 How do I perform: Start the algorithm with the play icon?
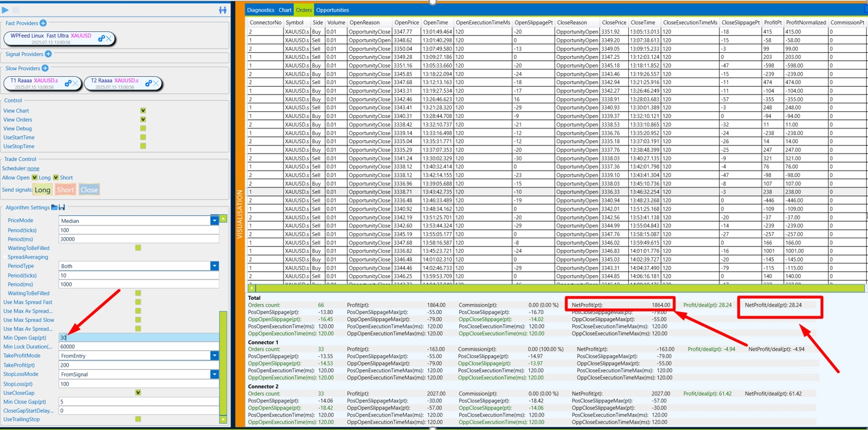pyautogui.click(x=6, y=10)
